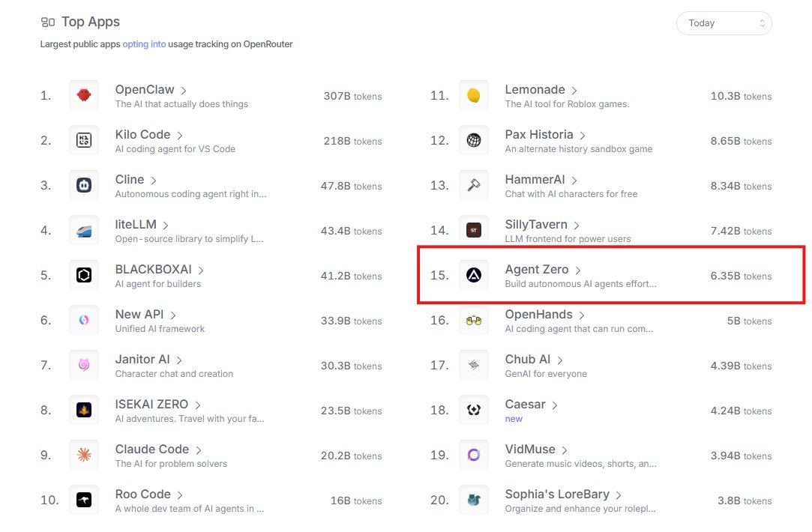This screenshot has width=812, height=532.
Task: Open the Chub AI app name link
Action: pos(528,360)
